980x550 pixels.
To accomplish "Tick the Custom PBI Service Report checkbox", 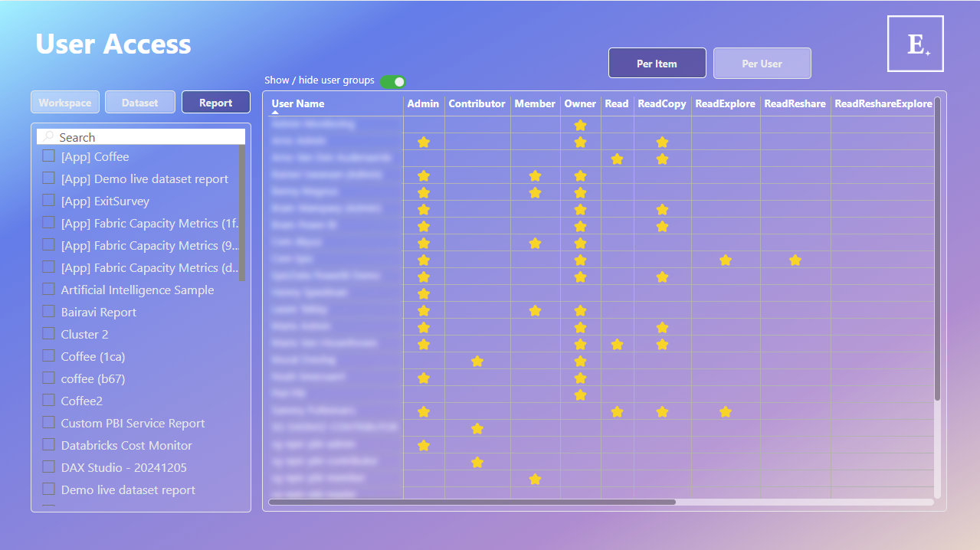I will coord(48,423).
